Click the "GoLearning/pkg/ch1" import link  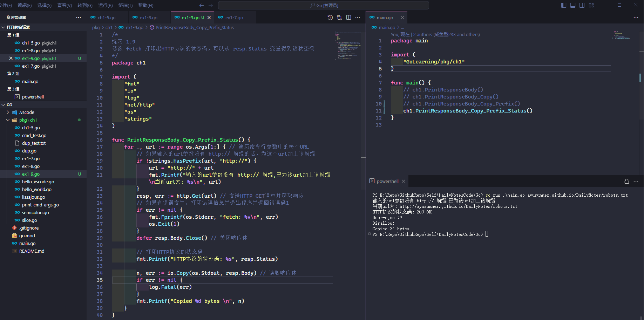[x=434, y=62]
